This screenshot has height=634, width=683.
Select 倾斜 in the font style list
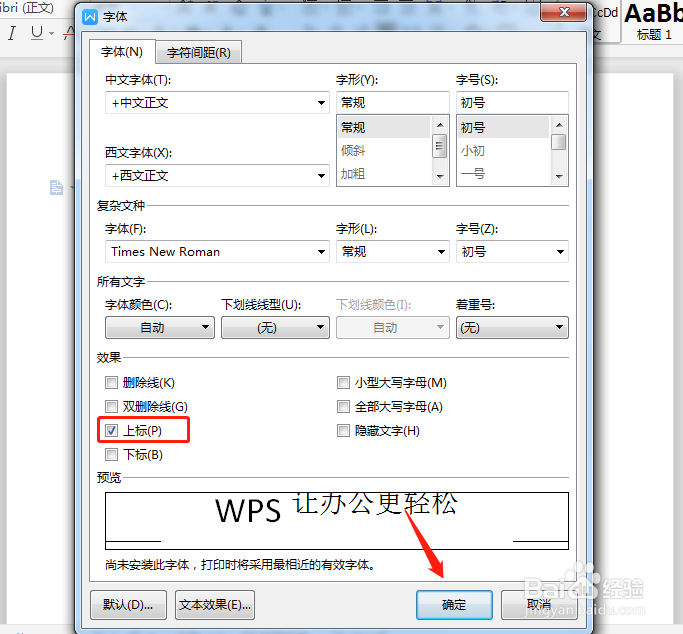pos(384,151)
